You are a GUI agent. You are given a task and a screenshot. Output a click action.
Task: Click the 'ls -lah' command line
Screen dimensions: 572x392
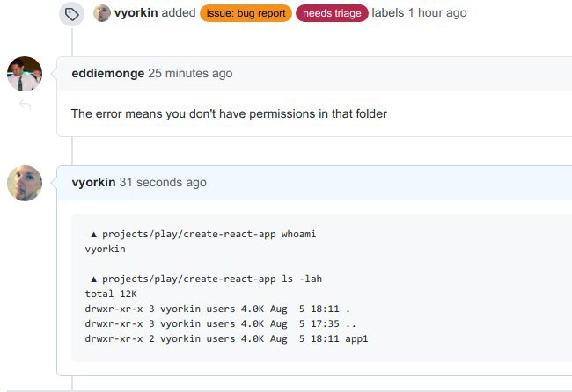click(206, 279)
